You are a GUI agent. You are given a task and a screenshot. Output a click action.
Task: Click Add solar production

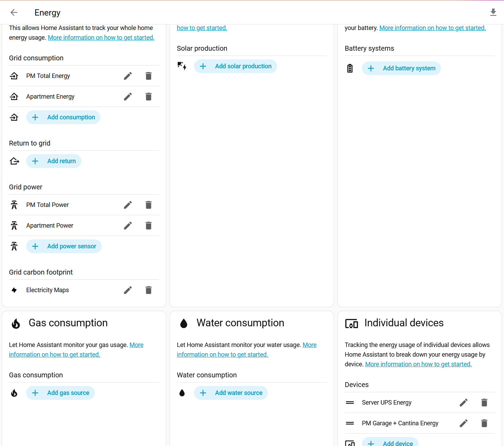pos(235,66)
